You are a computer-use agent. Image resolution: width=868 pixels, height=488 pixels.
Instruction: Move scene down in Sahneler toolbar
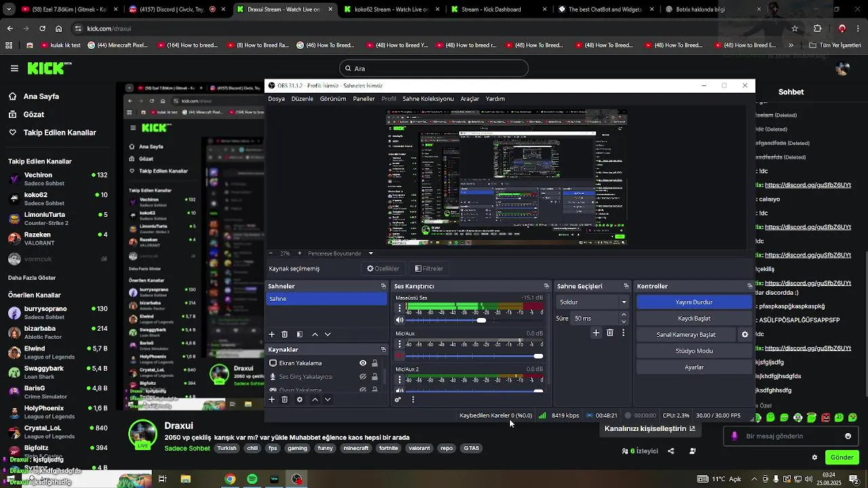328,334
